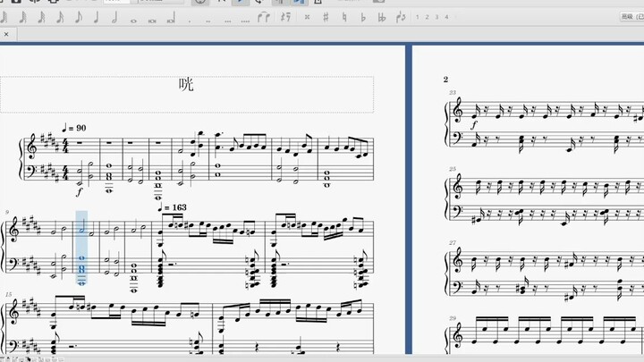Click measure number 25 on page 2
The height and width of the screenshot is (362, 644).
tap(453, 169)
